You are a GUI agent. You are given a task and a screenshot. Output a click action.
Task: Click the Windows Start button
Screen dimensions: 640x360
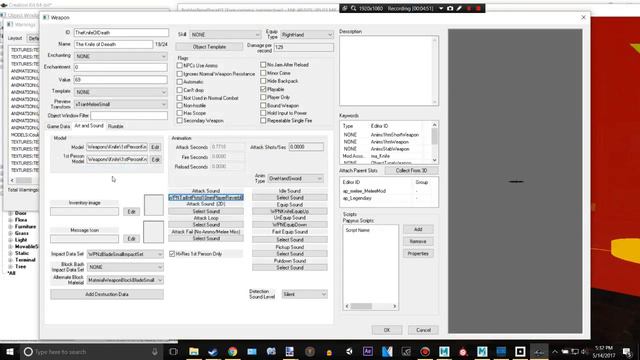[9, 351]
